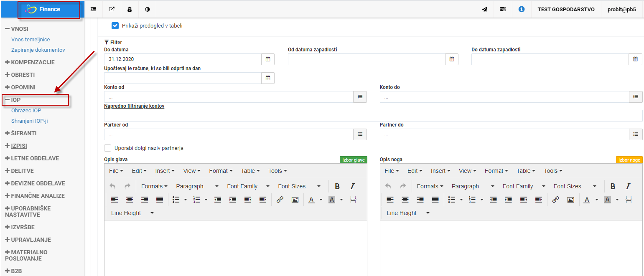Expand the ŠIFRANTI sidebar section
Viewport: 644px width, 276px height.
21,133
